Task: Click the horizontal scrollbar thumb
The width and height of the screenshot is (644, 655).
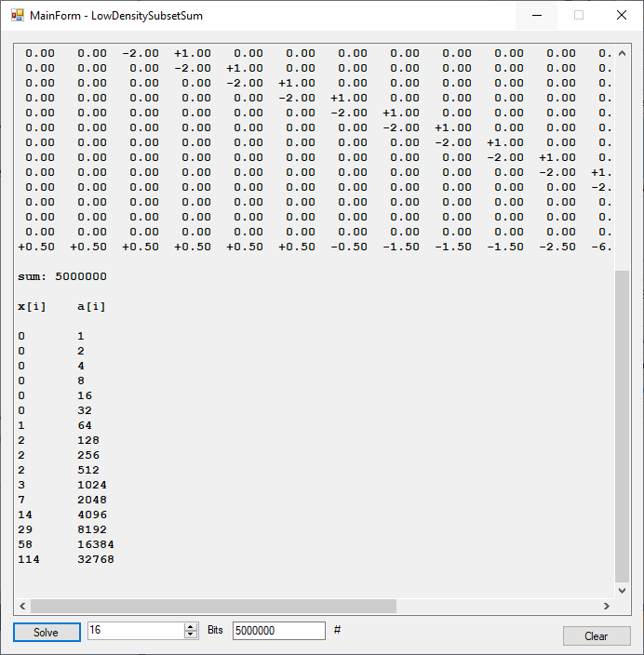Action: [213, 607]
